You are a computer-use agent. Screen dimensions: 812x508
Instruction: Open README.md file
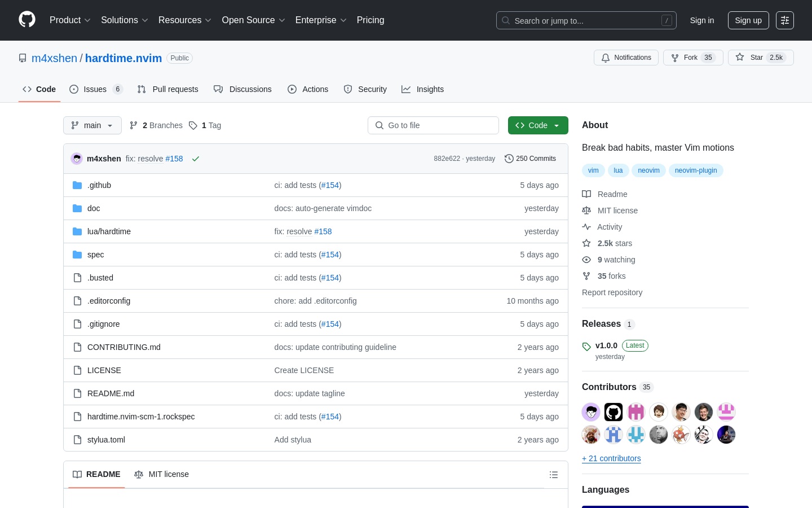111,393
